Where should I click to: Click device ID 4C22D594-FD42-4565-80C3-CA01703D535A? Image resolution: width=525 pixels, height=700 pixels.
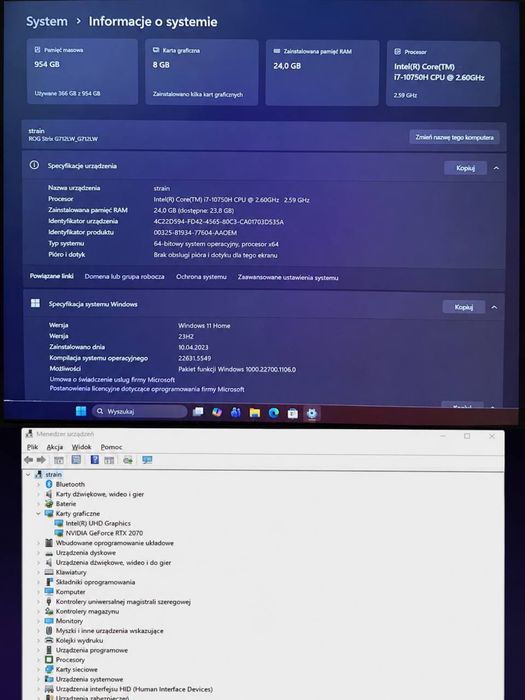coord(219,222)
